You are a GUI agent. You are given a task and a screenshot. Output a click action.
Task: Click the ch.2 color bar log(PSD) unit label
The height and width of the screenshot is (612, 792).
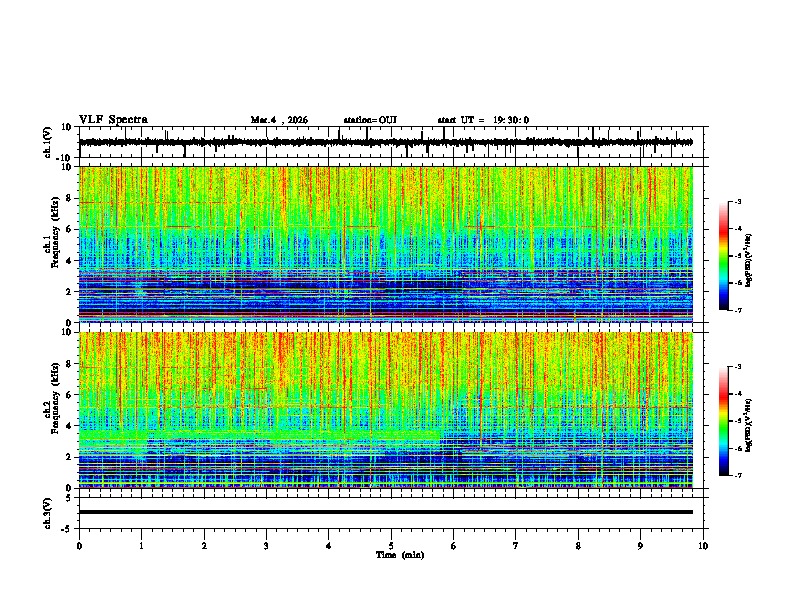point(748,425)
